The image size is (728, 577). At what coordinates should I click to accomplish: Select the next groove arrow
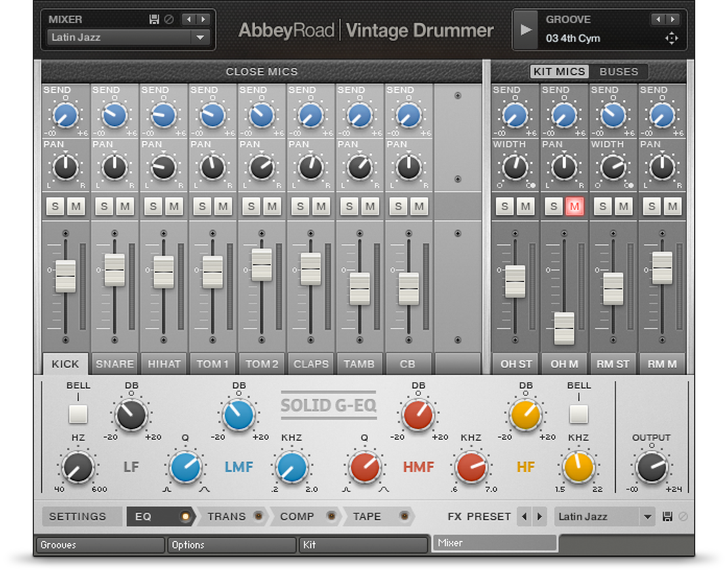pos(672,19)
